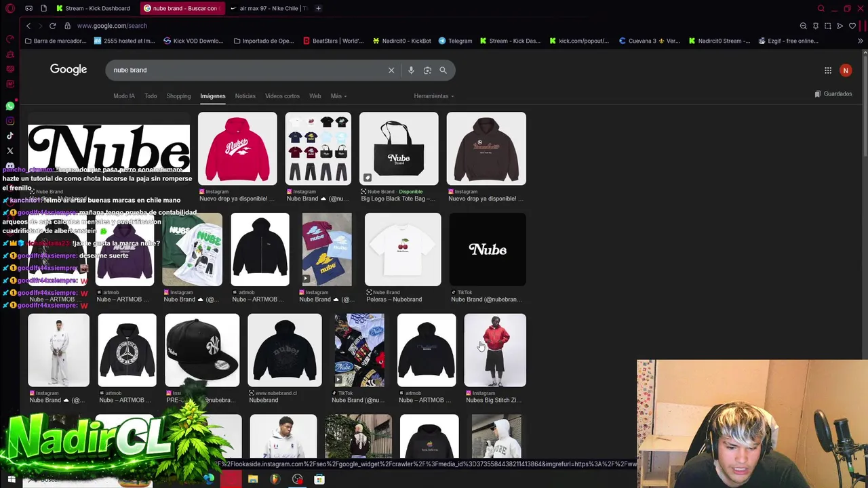The image size is (868, 488).
Task: Search tabs using the top-right magnifier
Action: coord(821,8)
